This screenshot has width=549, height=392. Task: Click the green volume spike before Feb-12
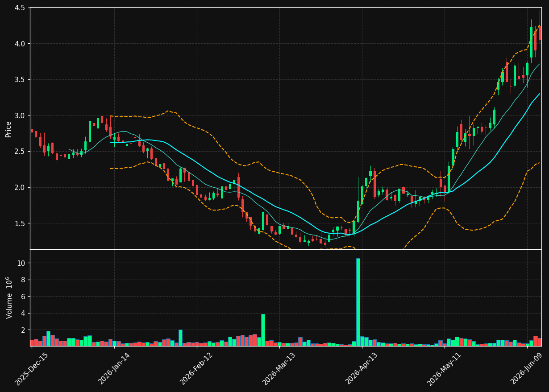tap(180, 338)
